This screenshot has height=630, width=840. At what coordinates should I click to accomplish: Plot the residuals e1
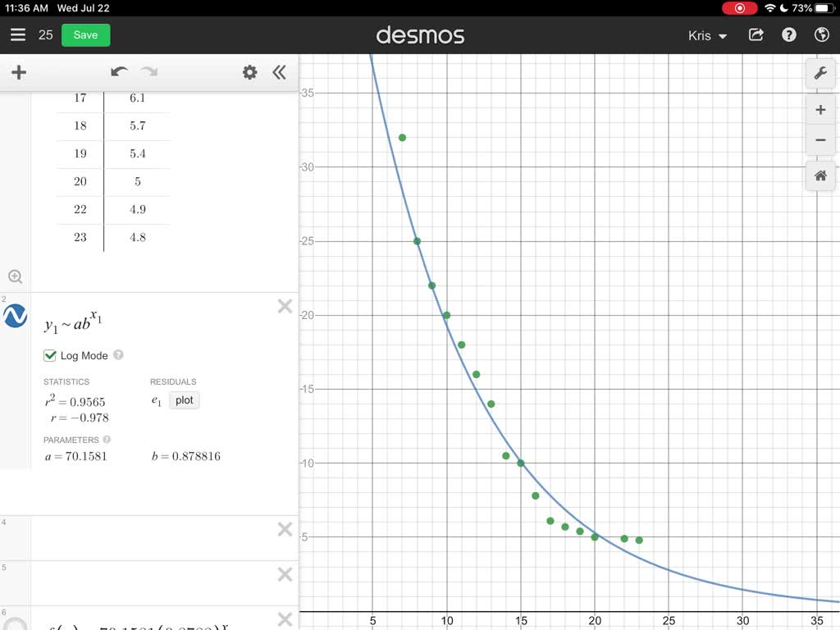pyautogui.click(x=184, y=400)
